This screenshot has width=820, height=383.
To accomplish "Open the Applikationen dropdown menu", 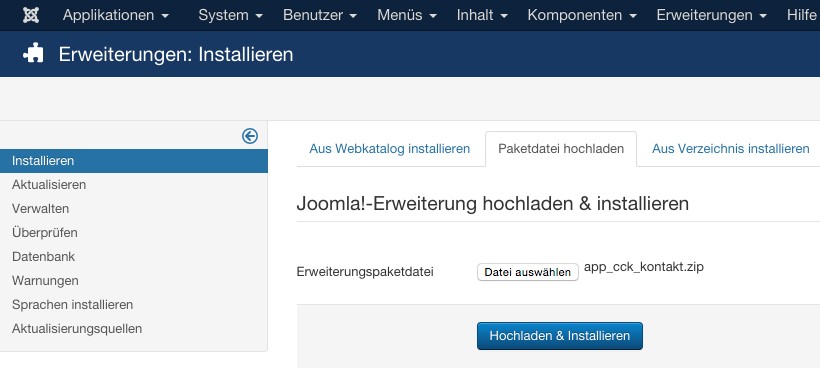I will click(x=116, y=15).
